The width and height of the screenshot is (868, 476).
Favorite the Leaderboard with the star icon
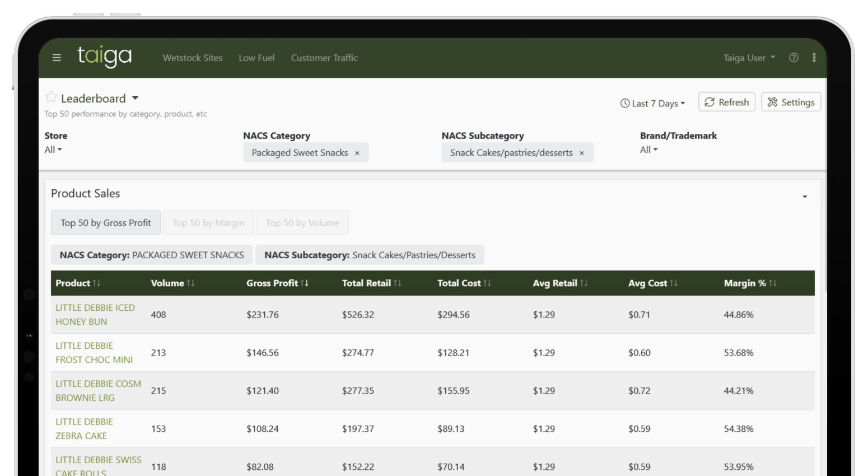pos(51,97)
